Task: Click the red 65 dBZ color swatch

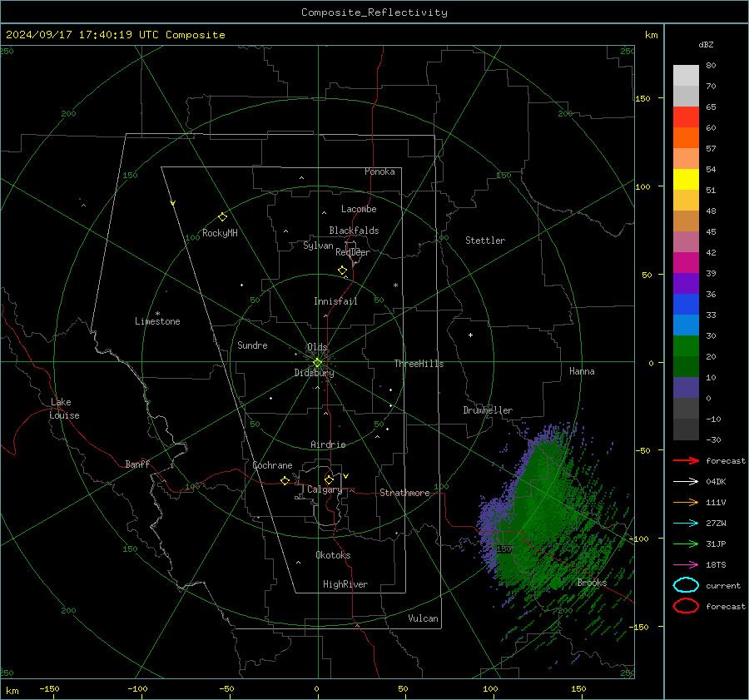Action: click(686, 117)
